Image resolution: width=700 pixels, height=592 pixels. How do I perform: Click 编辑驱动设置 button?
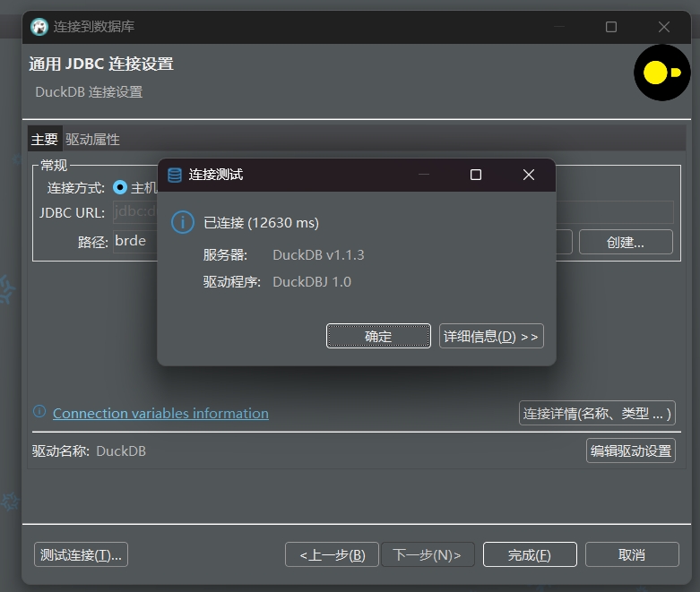(630, 451)
